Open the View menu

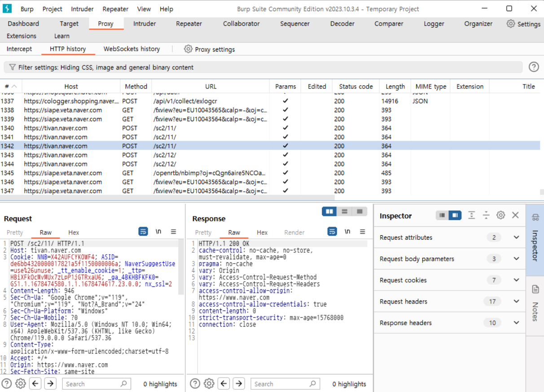coord(144,9)
